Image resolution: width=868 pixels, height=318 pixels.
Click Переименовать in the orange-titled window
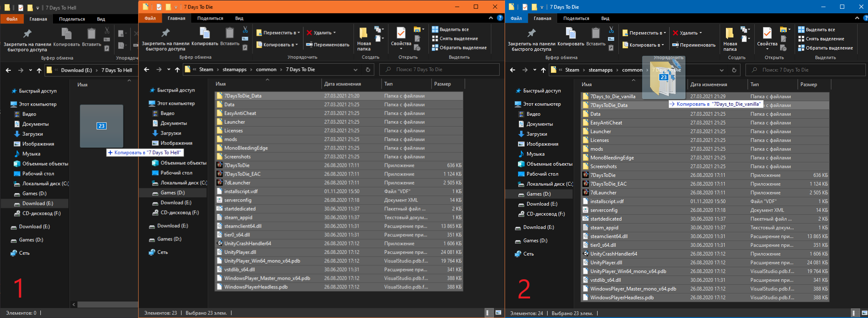pyautogui.click(x=328, y=45)
